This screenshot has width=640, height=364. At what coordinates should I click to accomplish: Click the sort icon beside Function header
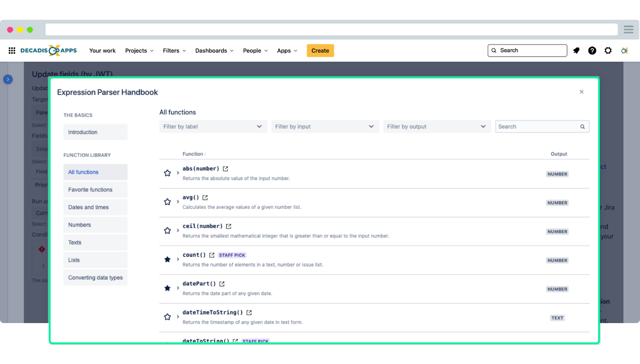pyautogui.click(x=205, y=154)
